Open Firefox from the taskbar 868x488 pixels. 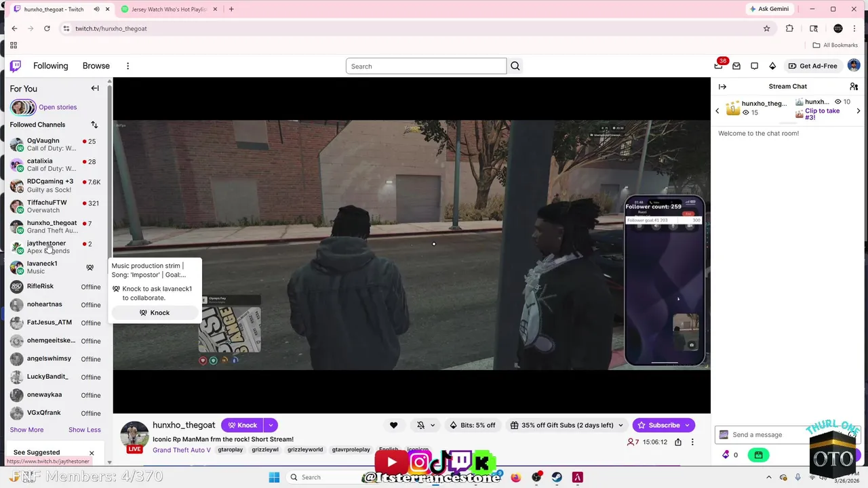click(516, 477)
